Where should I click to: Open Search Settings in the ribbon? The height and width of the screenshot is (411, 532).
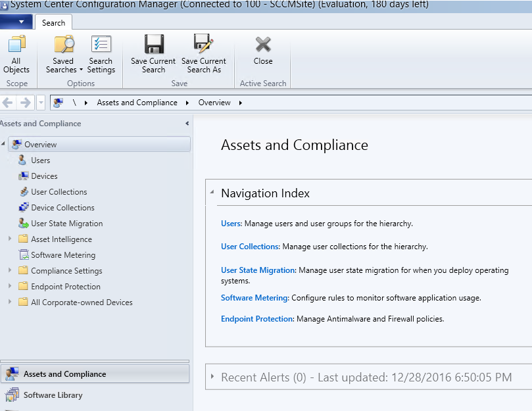pyautogui.click(x=101, y=55)
